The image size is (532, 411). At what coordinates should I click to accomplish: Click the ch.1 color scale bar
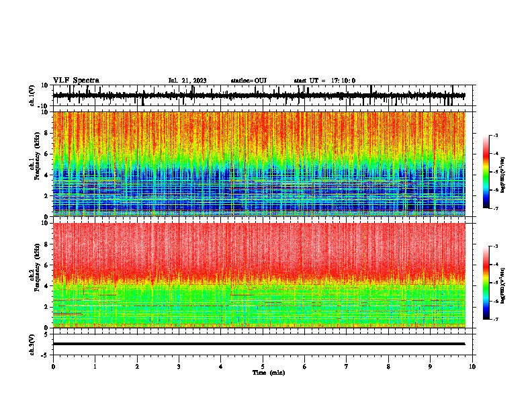coord(486,172)
